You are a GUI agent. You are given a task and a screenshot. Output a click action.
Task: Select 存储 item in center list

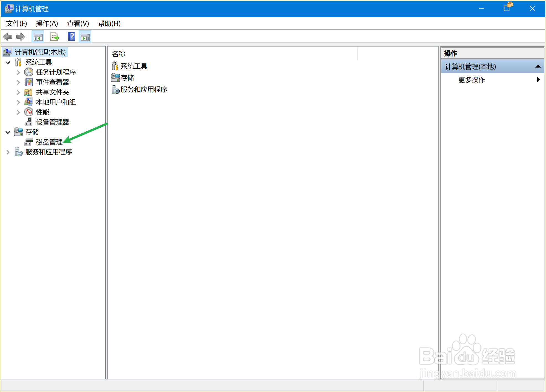(127, 78)
